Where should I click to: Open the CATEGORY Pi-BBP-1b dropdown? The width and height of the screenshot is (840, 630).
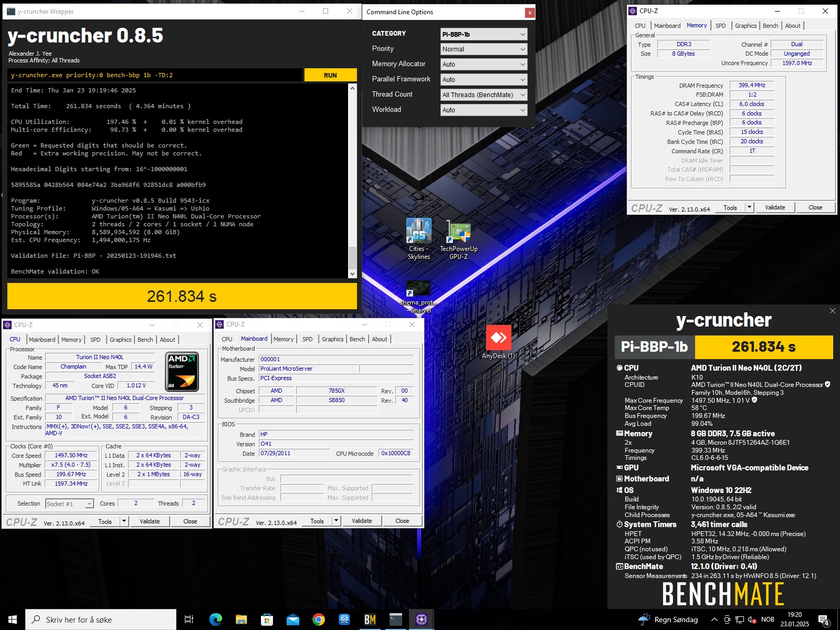484,34
